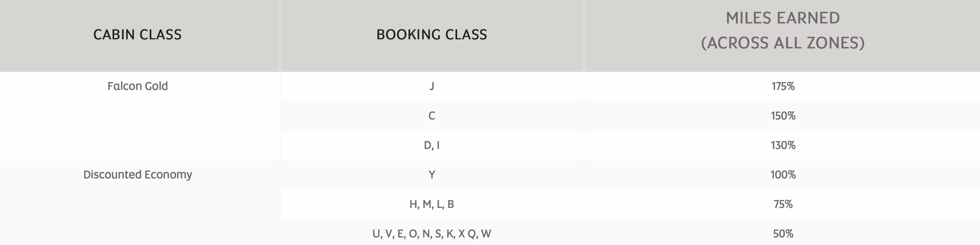Click the D, I booking class cell
Screen dimensions: 980x245
tap(431, 146)
